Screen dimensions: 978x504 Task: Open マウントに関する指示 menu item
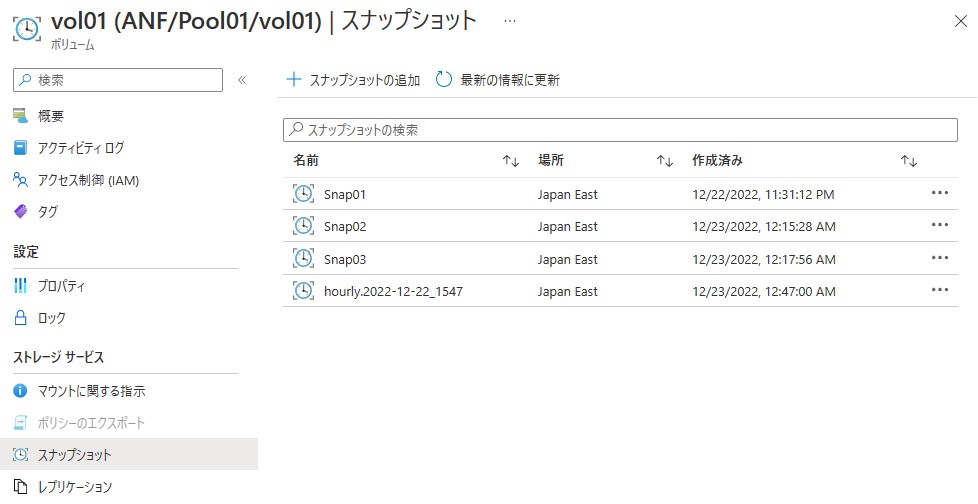pos(92,391)
